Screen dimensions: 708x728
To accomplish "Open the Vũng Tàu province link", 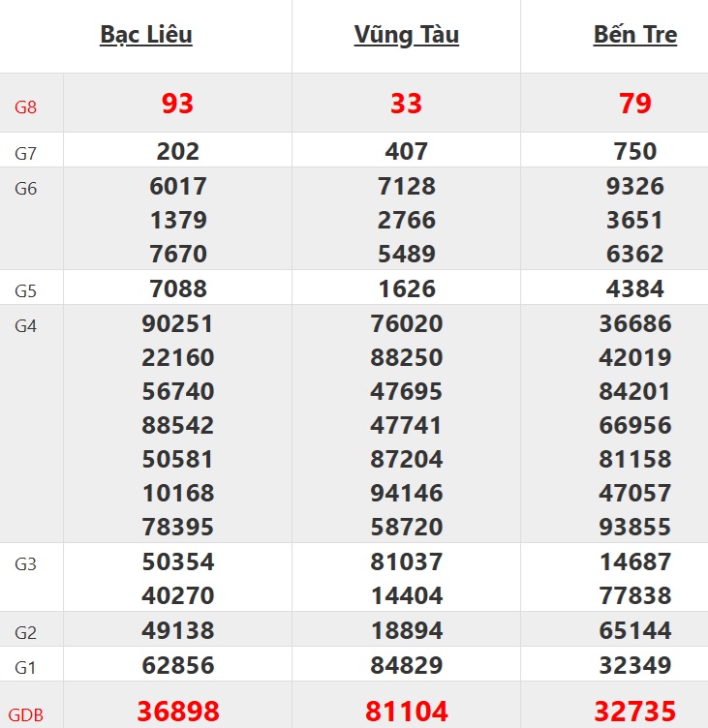I will 407,35.
